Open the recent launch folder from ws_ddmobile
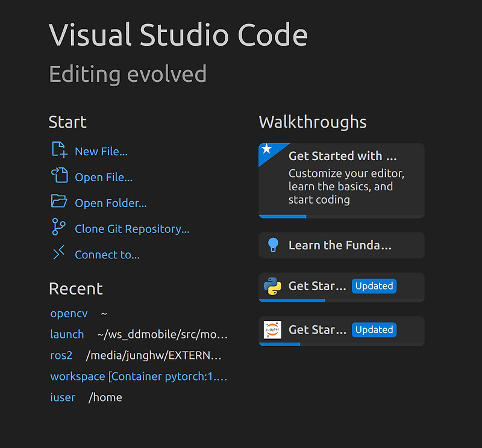Screen dimensions: 482x448 pyautogui.click(x=67, y=334)
